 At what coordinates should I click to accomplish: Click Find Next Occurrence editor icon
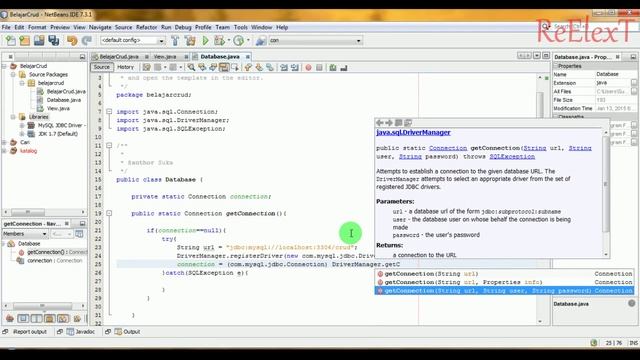point(213,67)
